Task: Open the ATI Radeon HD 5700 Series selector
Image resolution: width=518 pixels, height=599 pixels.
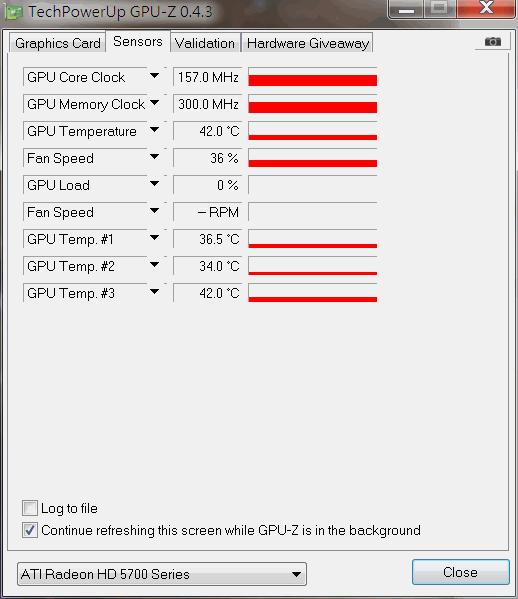Action: [162, 574]
